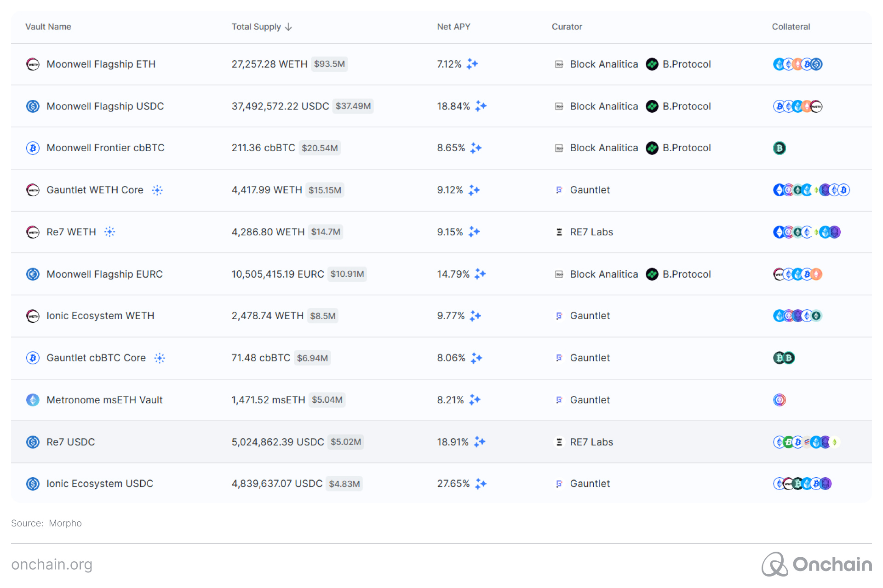
Task: Click the 9.77% Net APY value
Action: coord(451,316)
